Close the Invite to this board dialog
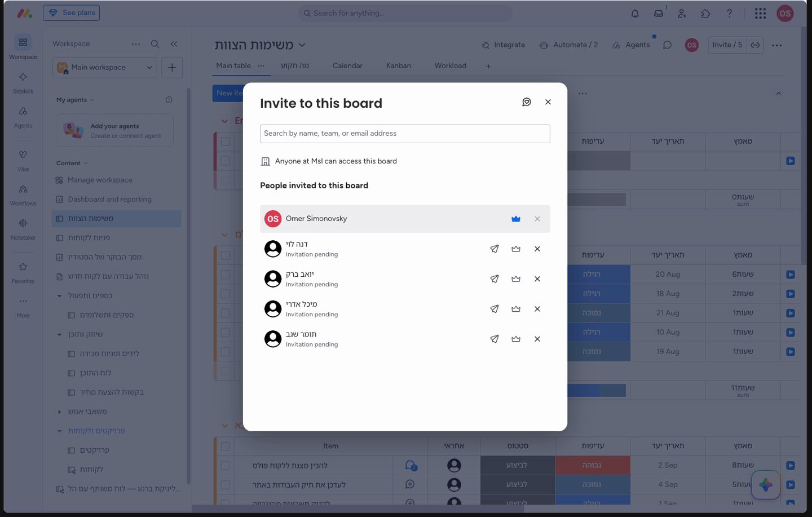Viewport: 812px width, 517px height. 548,102
